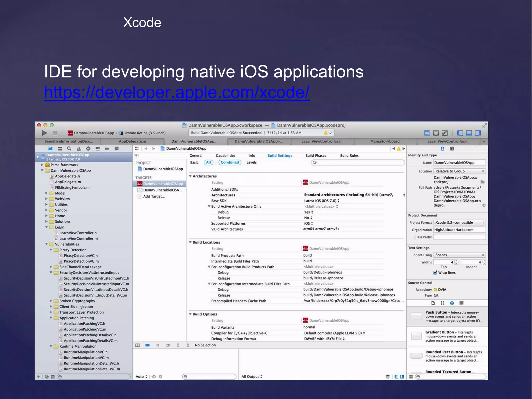Image resolution: width=532 pixels, height=399 pixels.
Task: Show the Standard editor
Action: click(427, 133)
